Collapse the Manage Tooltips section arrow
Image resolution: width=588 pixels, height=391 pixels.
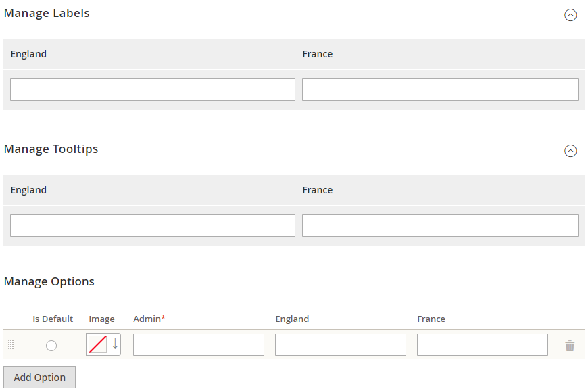[570, 151]
